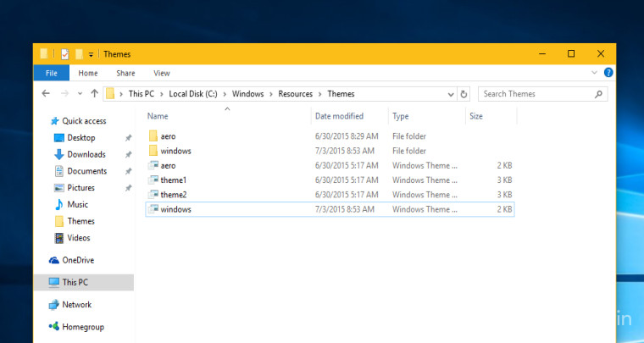Click the Properties icon in the quick access toolbar
Viewport: 644px width, 343px height.
[x=64, y=54]
